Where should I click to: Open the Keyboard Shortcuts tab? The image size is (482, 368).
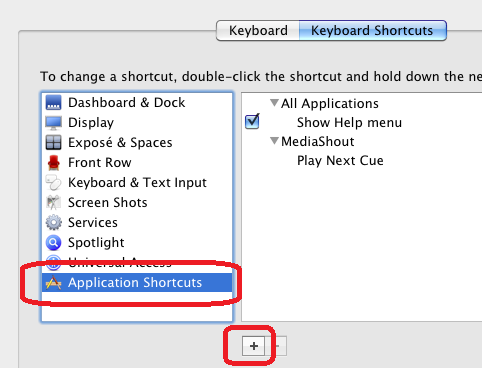coord(373,31)
